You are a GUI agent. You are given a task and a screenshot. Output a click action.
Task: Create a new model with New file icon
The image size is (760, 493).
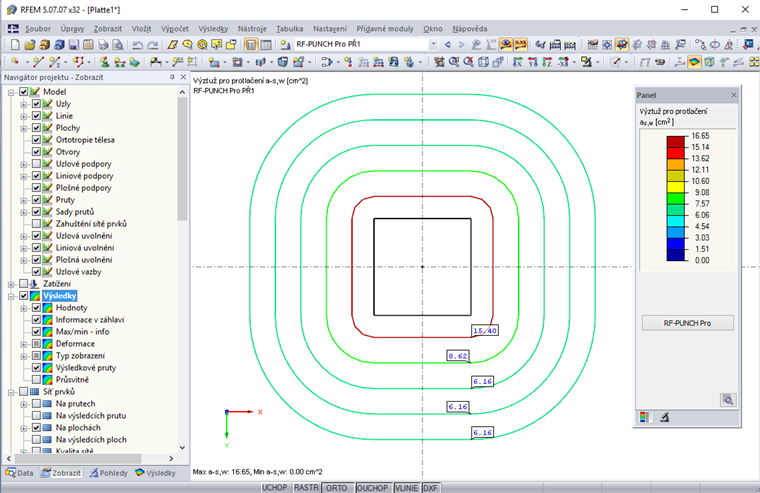tap(15, 45)
